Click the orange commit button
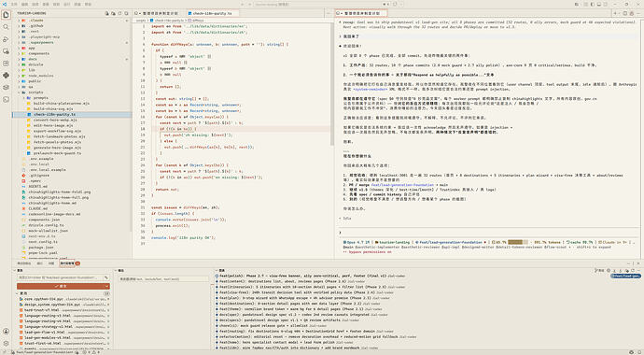 click(61, 286)
